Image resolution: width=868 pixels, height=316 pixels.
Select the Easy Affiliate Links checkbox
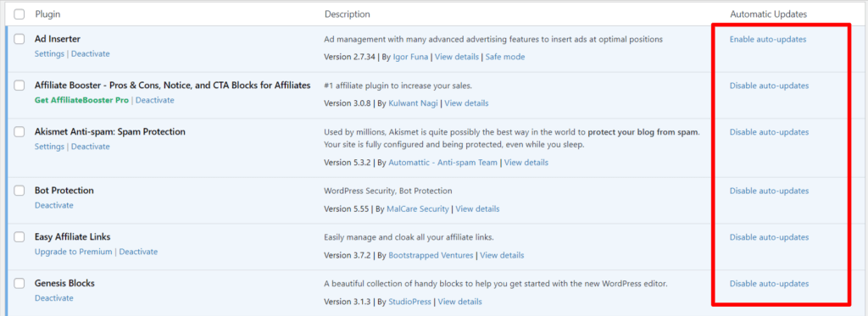click(19, 237)
